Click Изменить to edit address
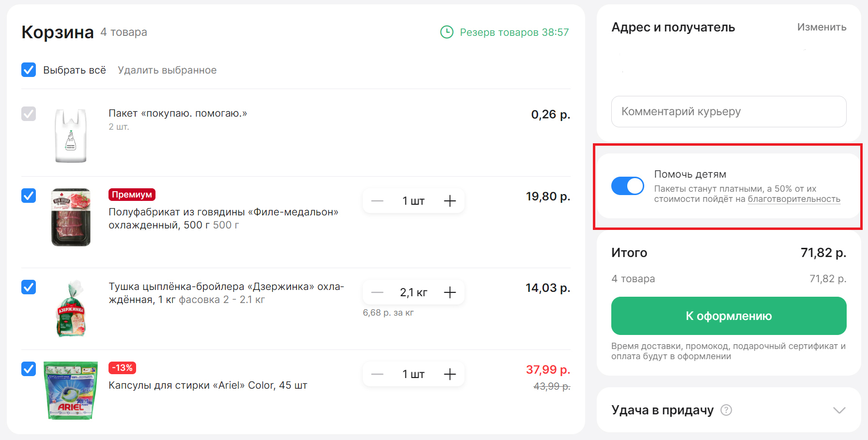The image size is (868, 440). [821, 27]
